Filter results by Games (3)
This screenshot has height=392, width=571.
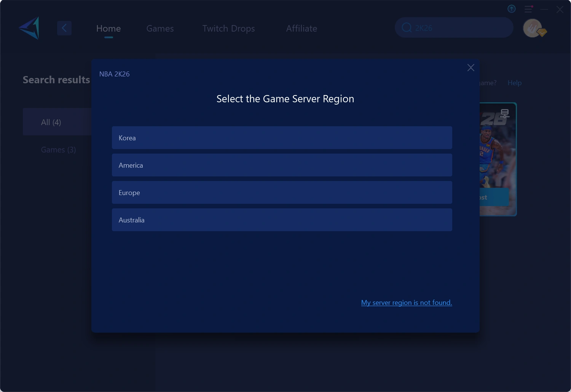[x=58, y=150]
